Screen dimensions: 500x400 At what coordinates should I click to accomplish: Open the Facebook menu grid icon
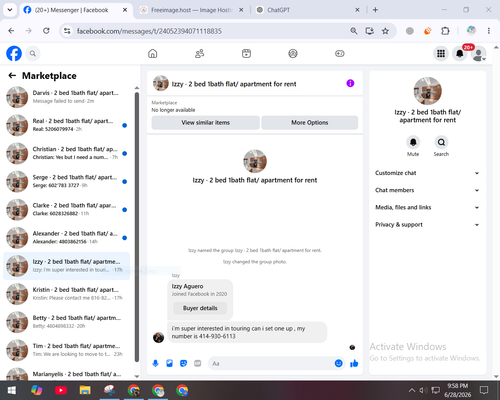[x=441, y=53]
